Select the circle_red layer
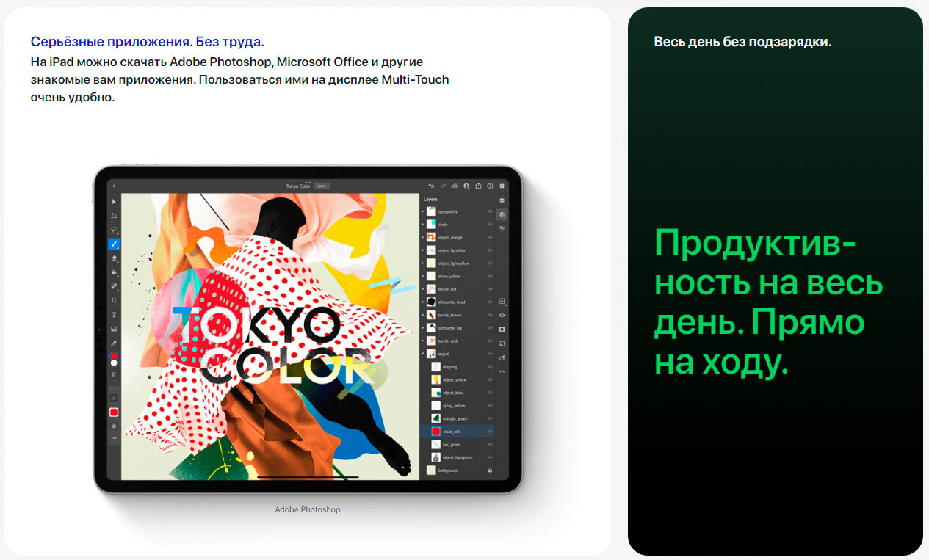929x560 pixels. [x=455, y=432]
